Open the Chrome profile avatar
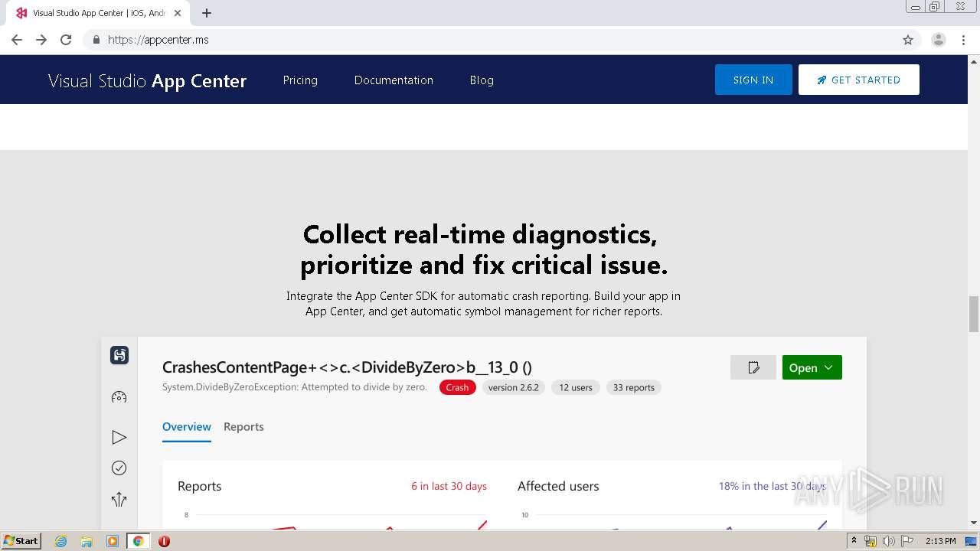 [939, 40]
